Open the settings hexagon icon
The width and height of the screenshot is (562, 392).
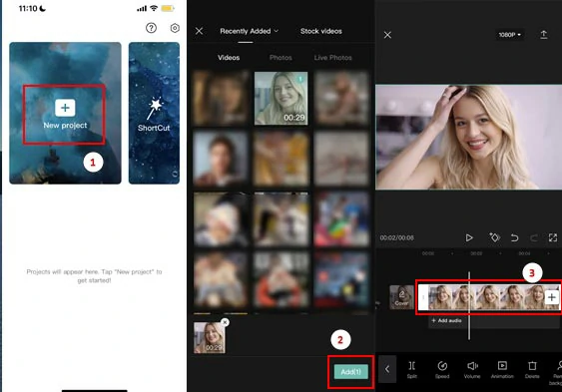tap(175, 28)
